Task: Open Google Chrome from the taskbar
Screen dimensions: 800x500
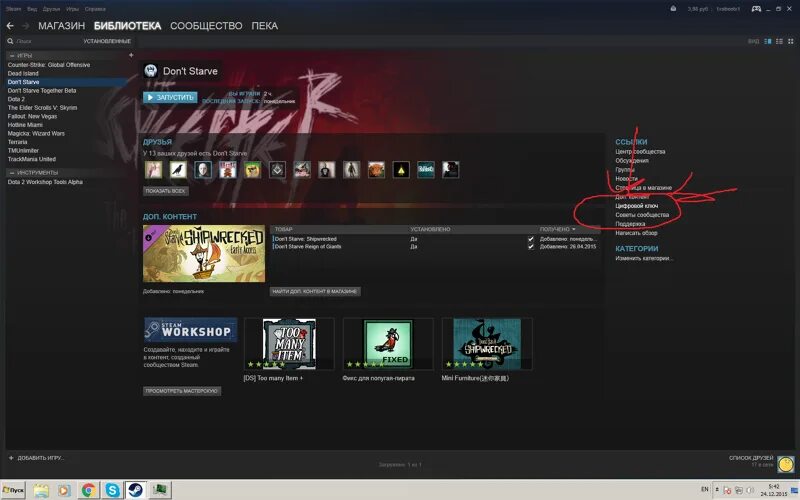Action: 88,490
